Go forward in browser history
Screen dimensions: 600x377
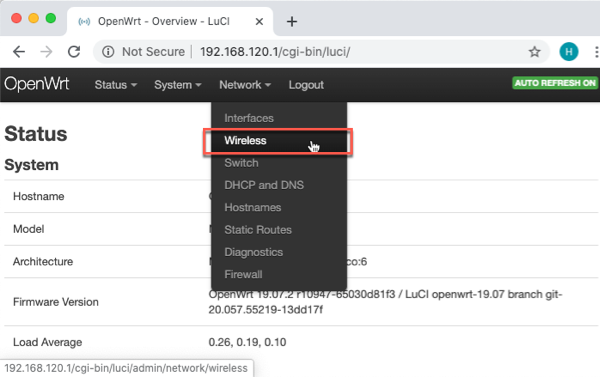(46, 51)
